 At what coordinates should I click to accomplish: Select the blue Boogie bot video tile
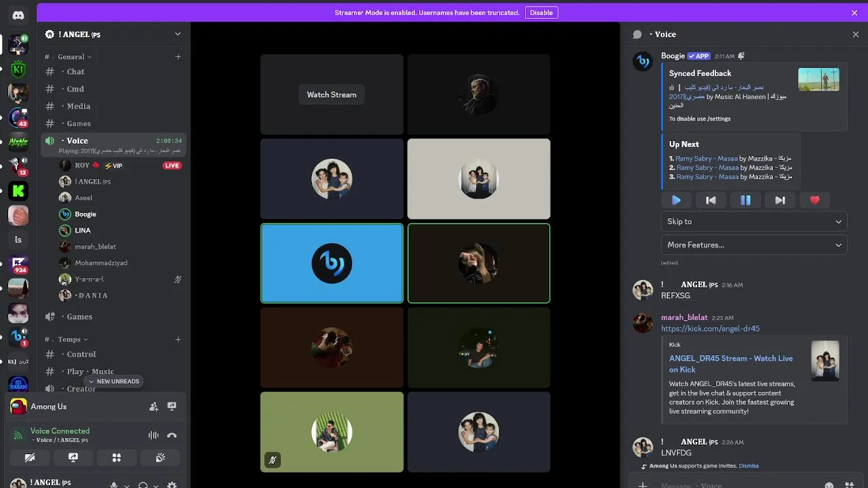coord(332,263)
